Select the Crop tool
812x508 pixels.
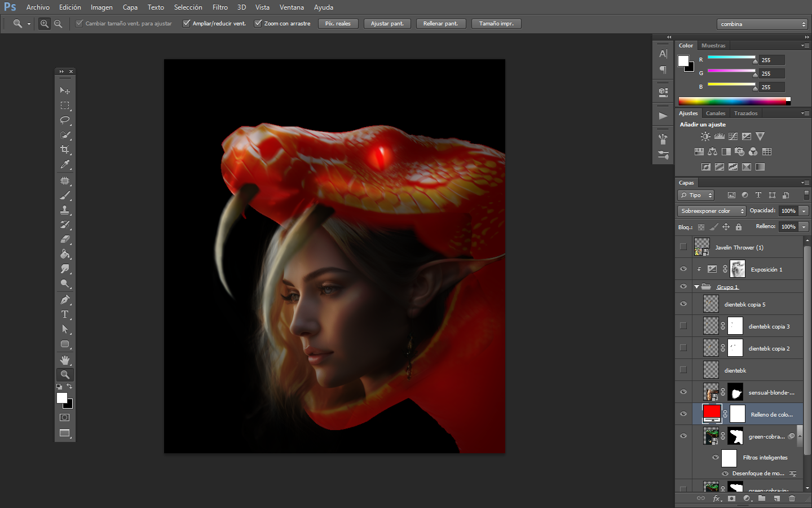click(x=65, y=150)
